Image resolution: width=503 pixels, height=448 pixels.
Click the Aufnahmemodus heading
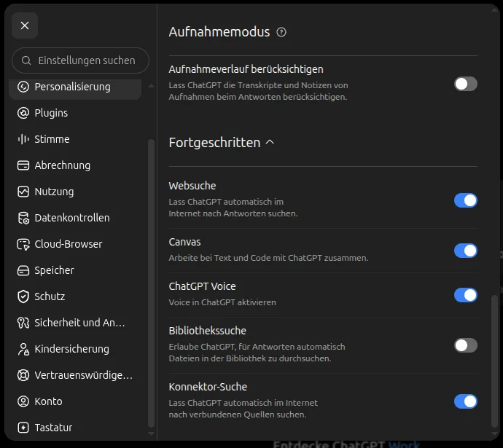pyautogui.click(x=219, y=32)
